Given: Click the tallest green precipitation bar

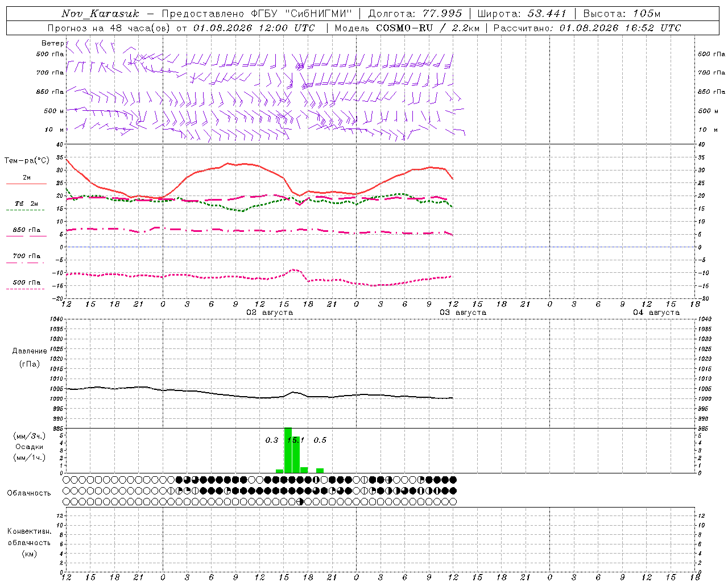Looking at the screenshot, I should [288, 450].
